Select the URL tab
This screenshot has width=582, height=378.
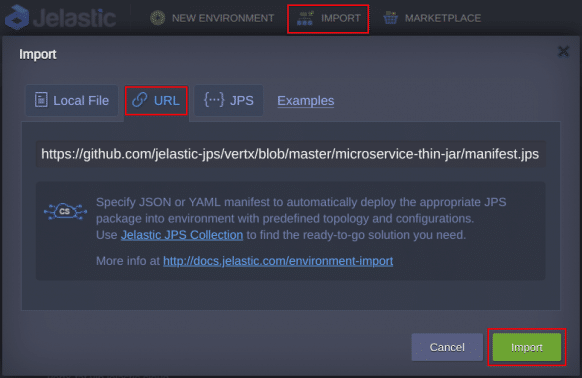tap(156, 101)
